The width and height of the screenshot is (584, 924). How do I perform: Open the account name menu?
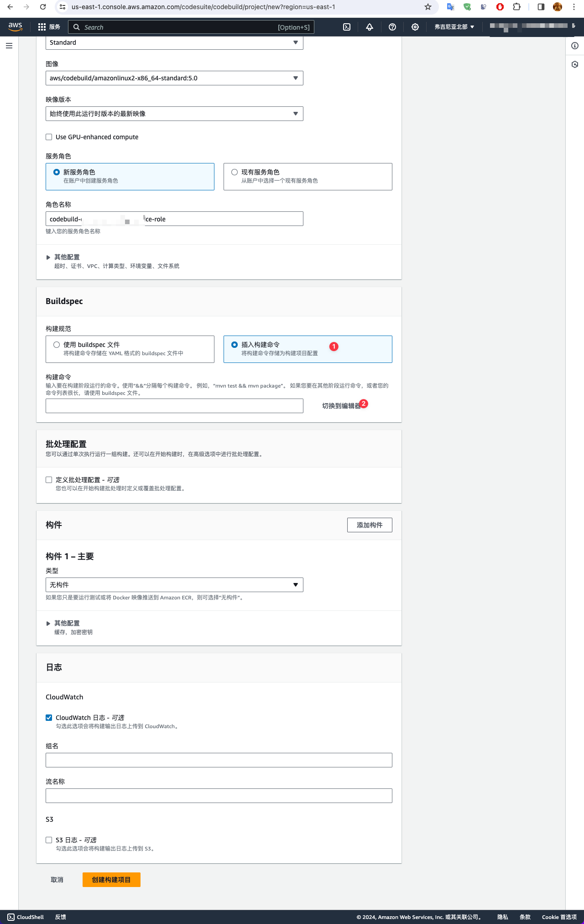tap(532, 27)
